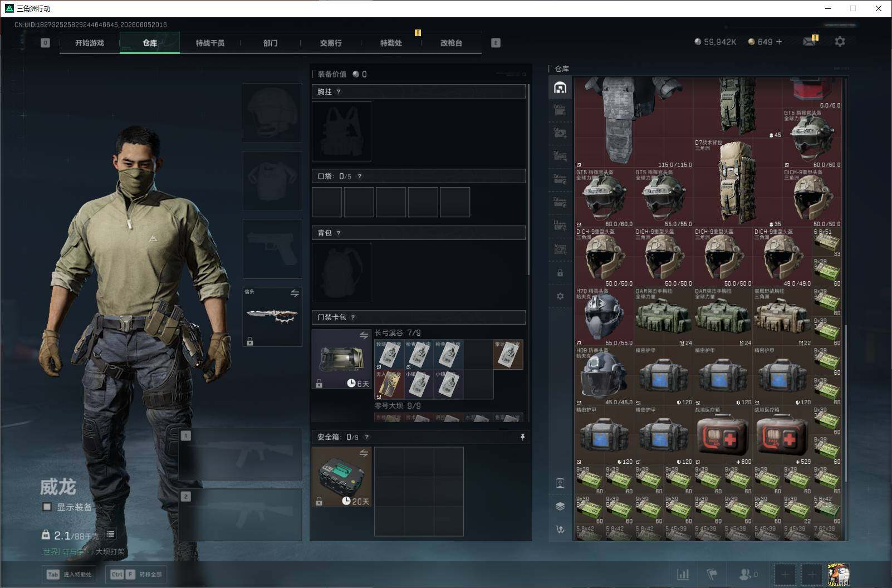Select the empty pistol slot

(x=272, y=248)
